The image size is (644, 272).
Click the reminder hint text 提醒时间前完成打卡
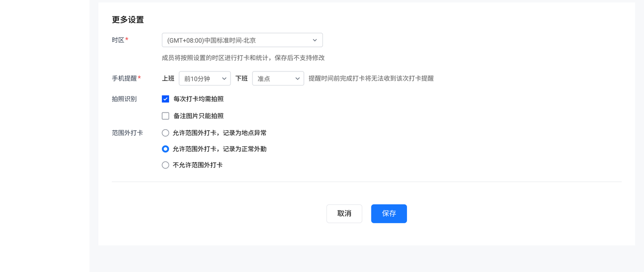point(371,78)
